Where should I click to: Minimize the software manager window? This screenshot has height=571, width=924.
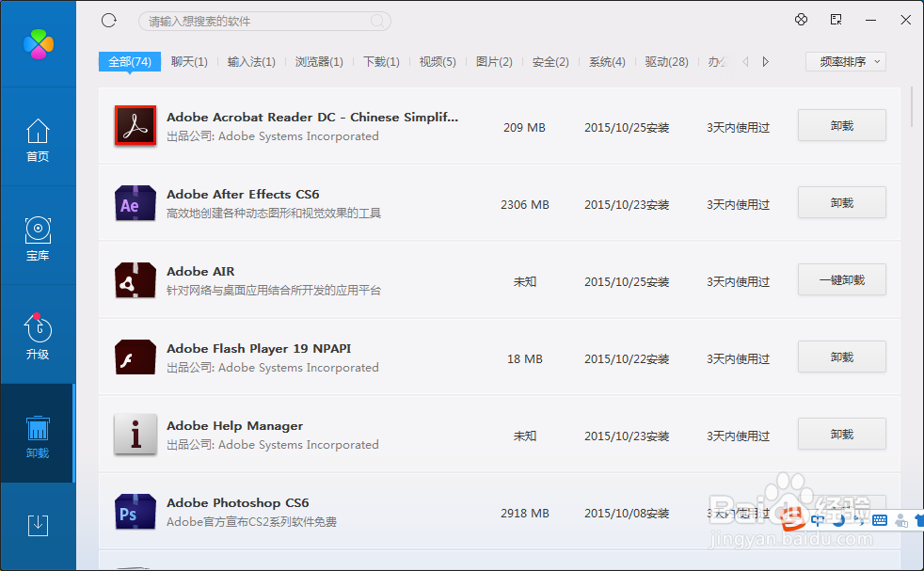coord(871,20)
